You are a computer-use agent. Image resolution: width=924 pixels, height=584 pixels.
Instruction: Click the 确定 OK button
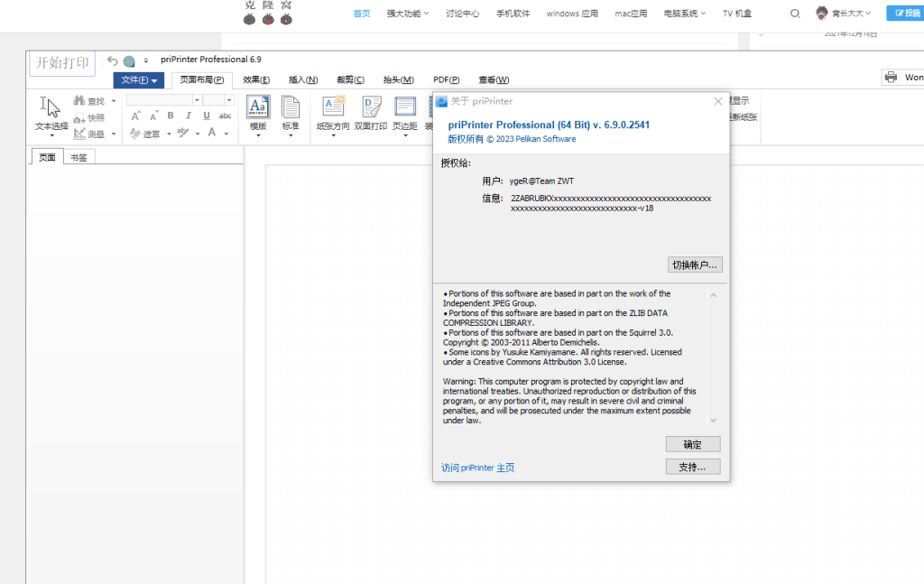pyautogui.click(x=693, y=444)
